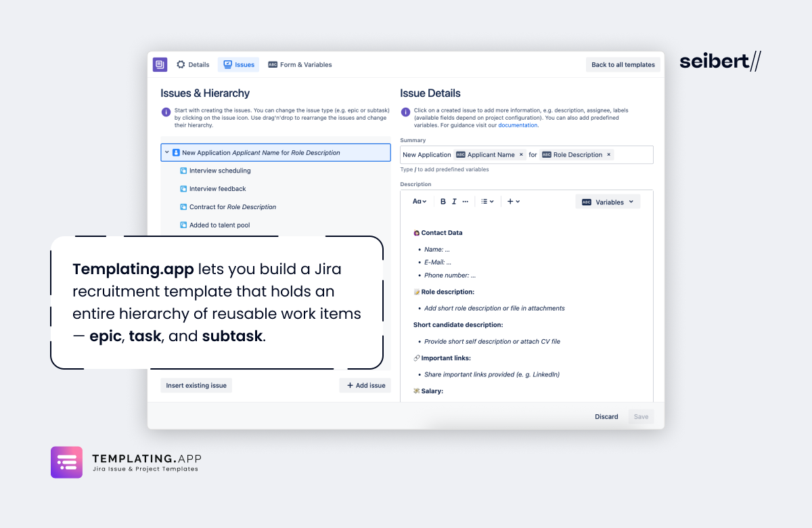Click 'Add short role description or file' line

pos(495,309)
